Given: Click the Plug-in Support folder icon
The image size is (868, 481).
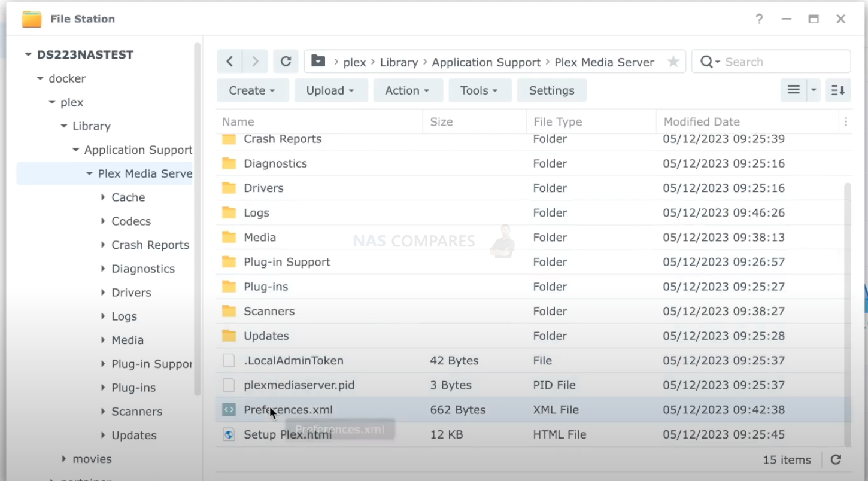Looking at the screenshot, I should click(229, 261).
